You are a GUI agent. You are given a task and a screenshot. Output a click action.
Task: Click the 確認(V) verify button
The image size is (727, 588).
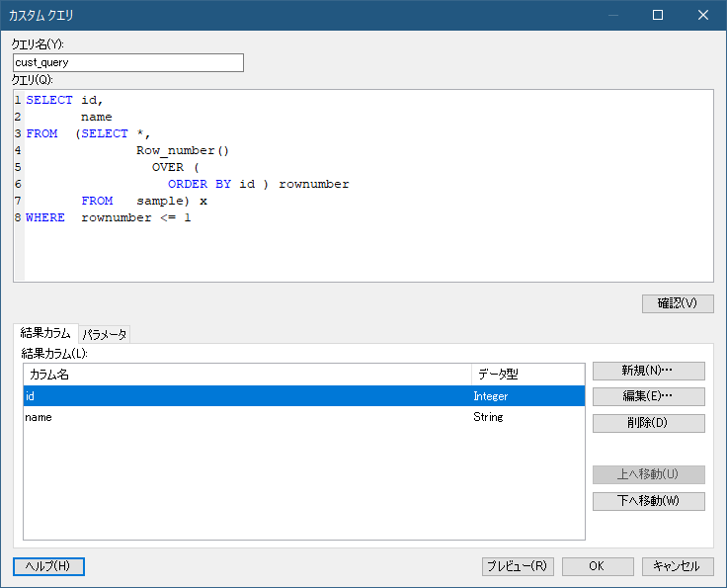point(678,303)
